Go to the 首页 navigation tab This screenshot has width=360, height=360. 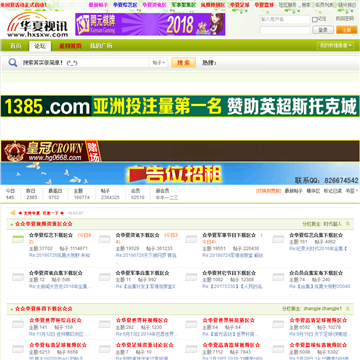[x=16, y=46]
